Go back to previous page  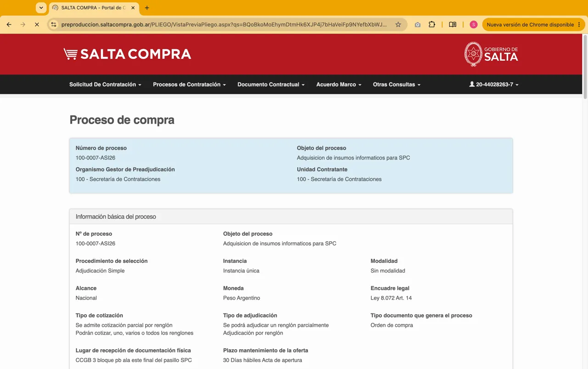(9, 24)
